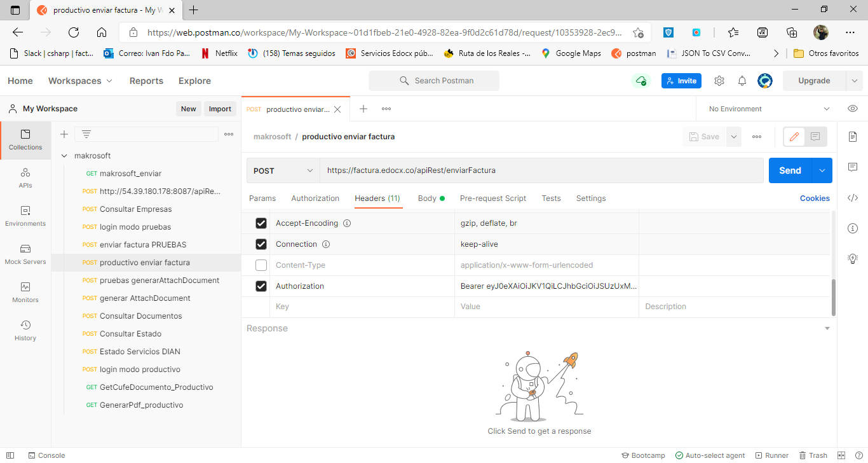Collapse the makrosoft collection
868x463 pixels.
pos(64,156)
